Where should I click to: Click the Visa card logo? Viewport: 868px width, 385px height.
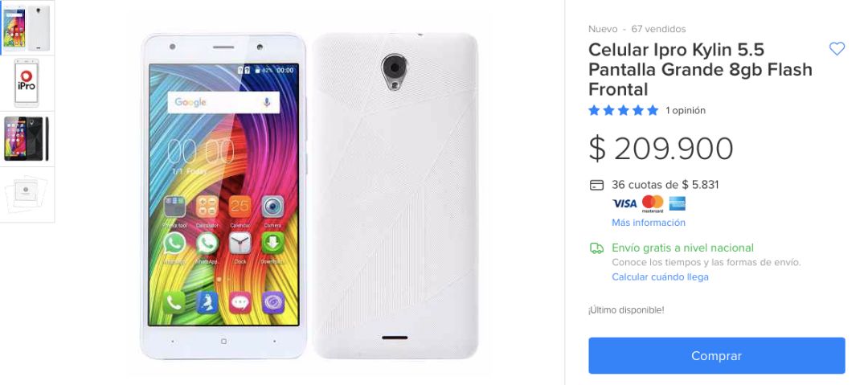pos(624,203)
